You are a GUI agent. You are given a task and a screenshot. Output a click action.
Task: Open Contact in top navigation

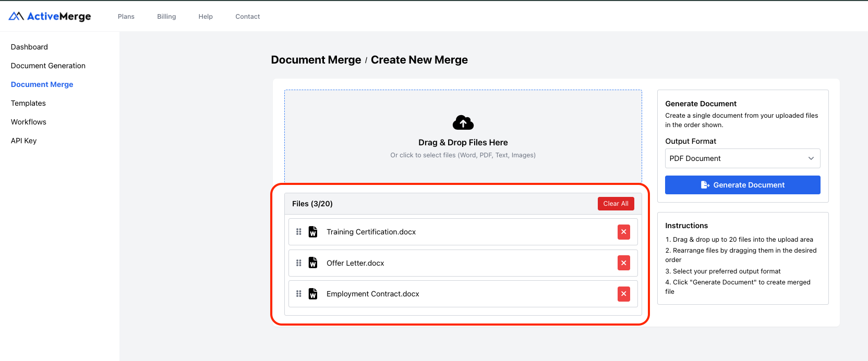pos(248,17)
